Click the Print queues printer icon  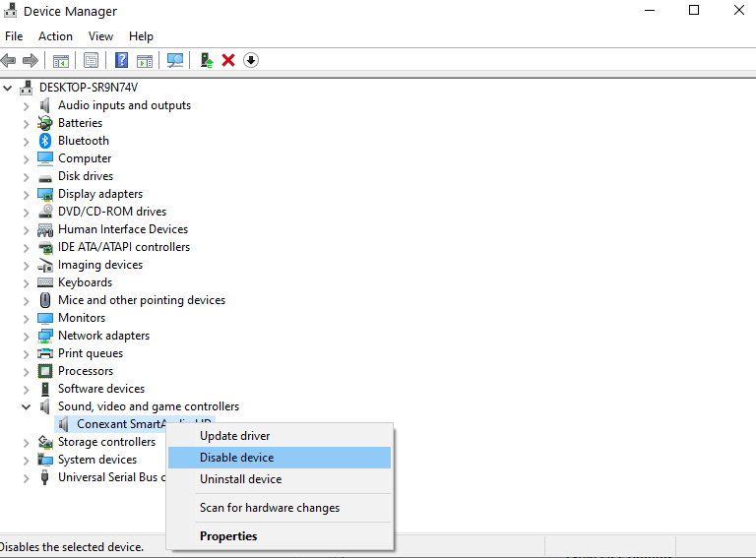click(45, 353)
